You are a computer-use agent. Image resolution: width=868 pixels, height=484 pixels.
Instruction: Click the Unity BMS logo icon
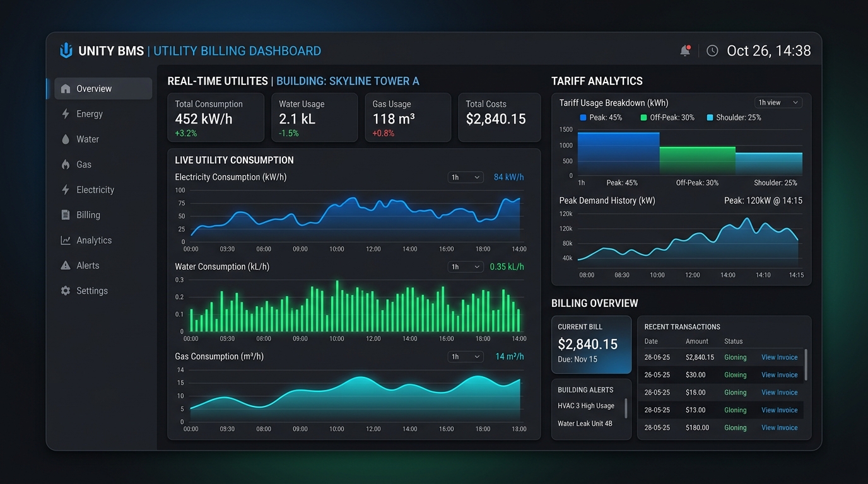pyautogui.click(x=66, y=50)
